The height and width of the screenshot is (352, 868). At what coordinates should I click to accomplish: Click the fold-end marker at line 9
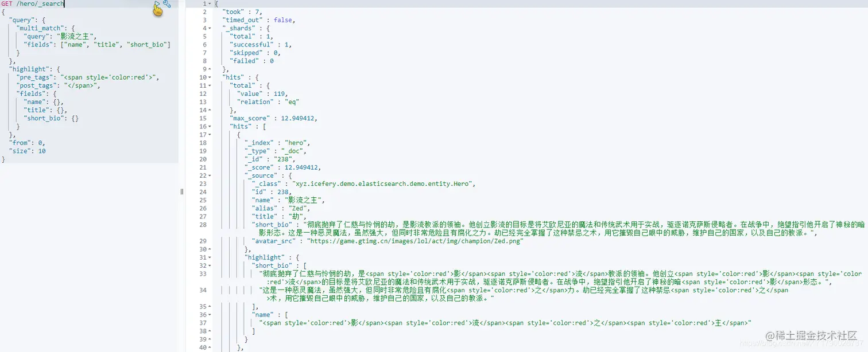pyautogui.click(x=210, y=69)
